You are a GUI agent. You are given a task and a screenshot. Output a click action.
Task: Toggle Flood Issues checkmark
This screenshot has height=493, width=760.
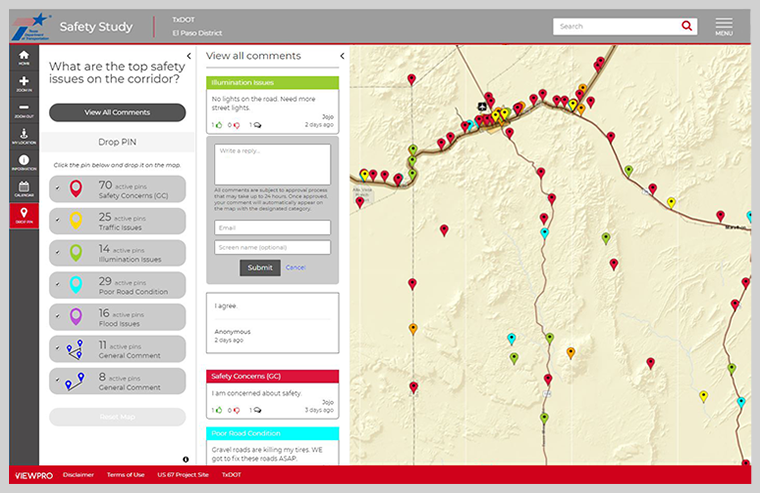(x=58, y=316)
